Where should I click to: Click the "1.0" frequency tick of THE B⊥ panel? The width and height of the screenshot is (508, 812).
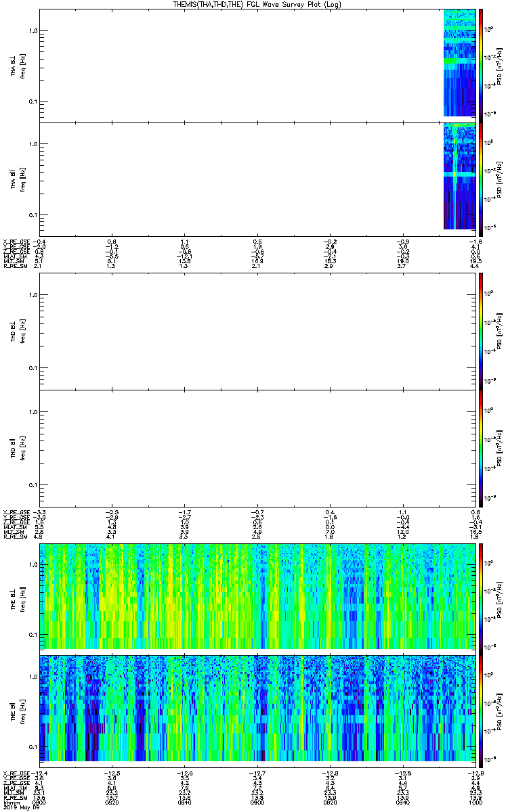32,564
